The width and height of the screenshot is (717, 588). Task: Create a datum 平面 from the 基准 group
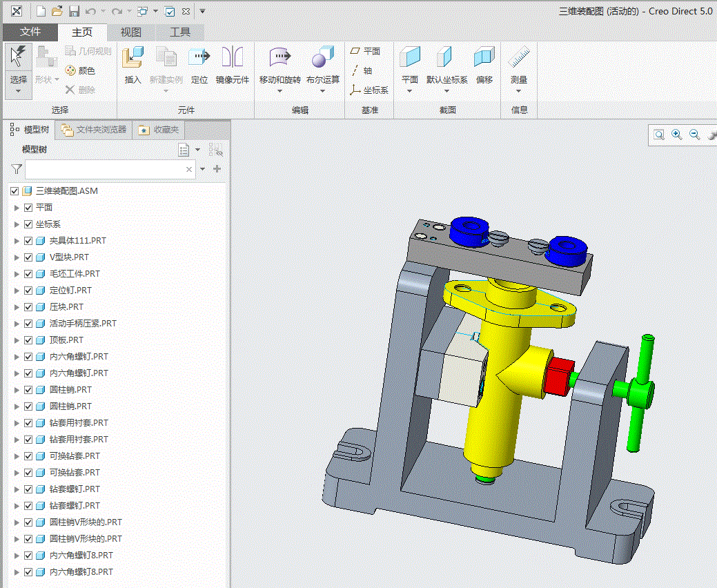point(365,51)
